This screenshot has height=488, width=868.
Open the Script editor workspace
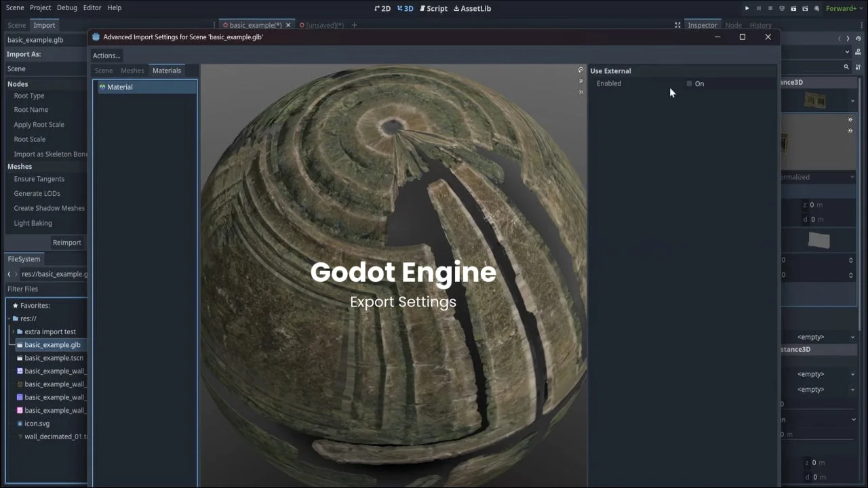(x=433, y=8)
